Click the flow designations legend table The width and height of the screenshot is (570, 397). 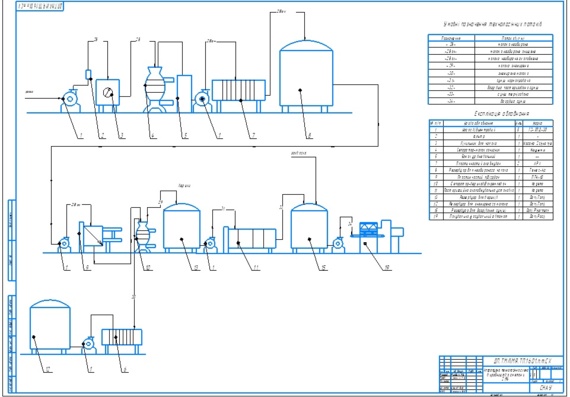490,69
